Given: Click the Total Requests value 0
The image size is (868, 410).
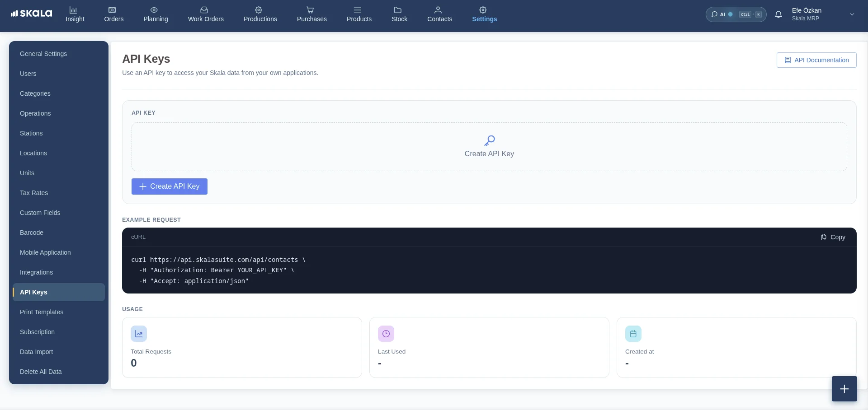Looking at the screenshot, I should pyautogui.click(x=134, y=363).
